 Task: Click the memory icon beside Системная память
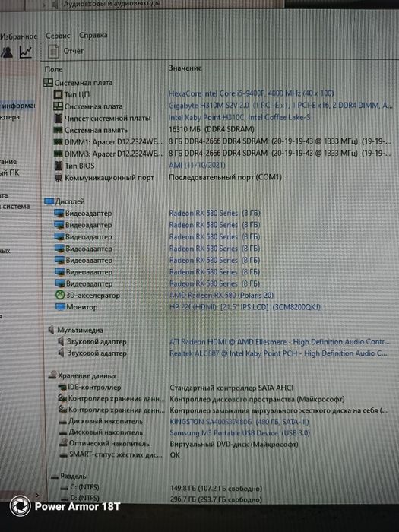point(59,130)
